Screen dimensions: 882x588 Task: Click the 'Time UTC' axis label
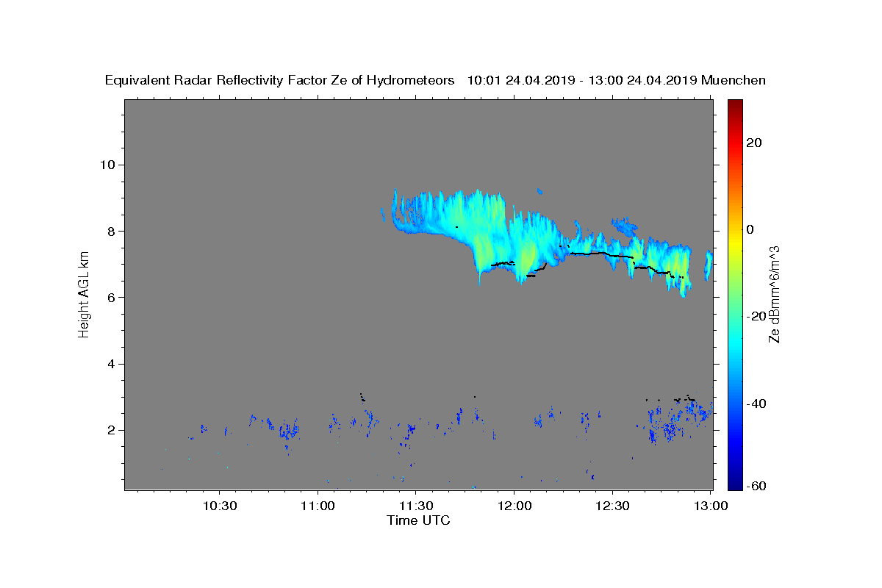coord(418,520)
